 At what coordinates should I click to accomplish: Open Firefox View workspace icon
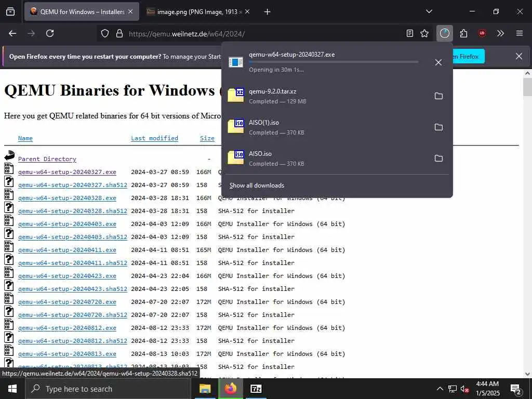click(10, 12)
